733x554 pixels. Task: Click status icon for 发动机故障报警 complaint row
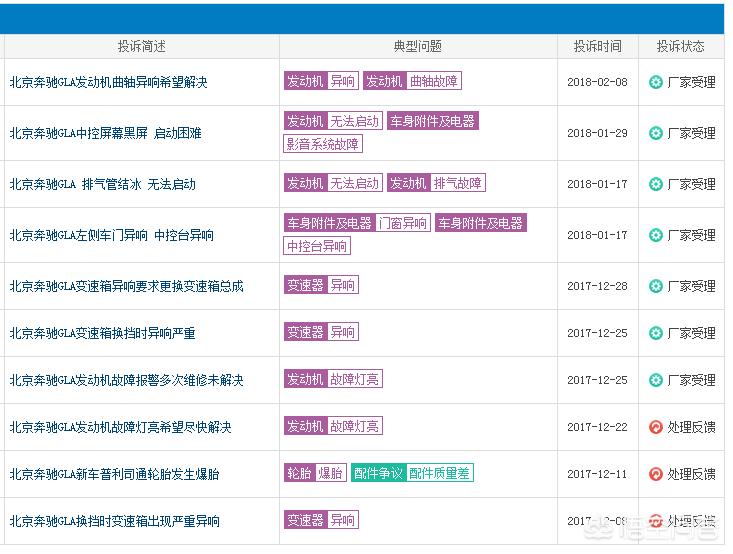(655, 380)
